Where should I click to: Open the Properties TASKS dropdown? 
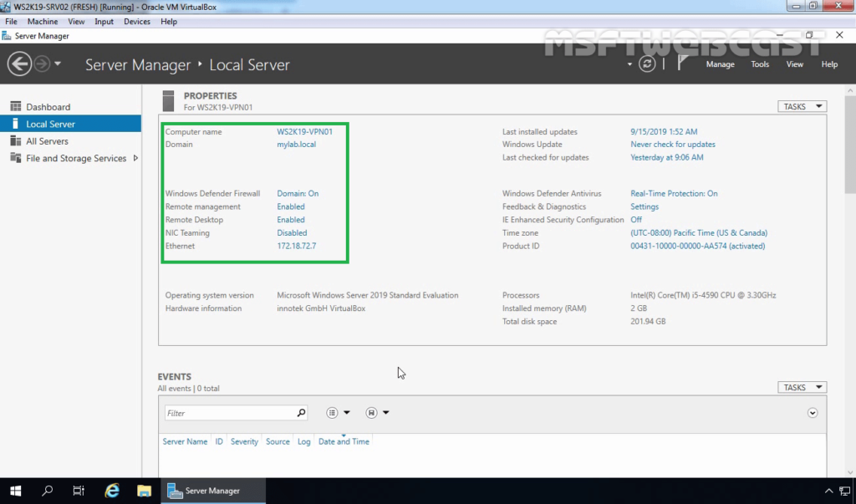(x=802, y=106)
